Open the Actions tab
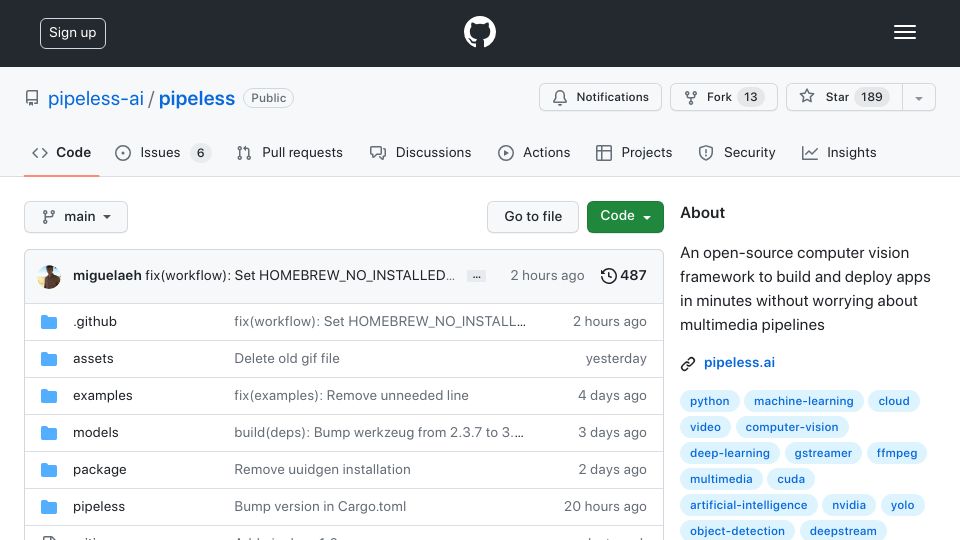The image size is (960, 540). pos(534,152)
